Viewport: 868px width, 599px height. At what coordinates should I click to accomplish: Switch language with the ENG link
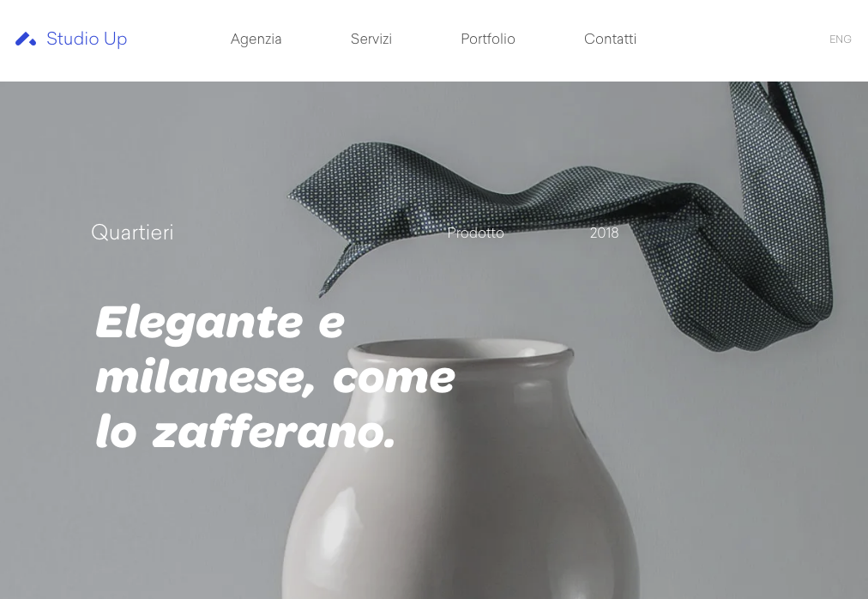coord(840,39)
